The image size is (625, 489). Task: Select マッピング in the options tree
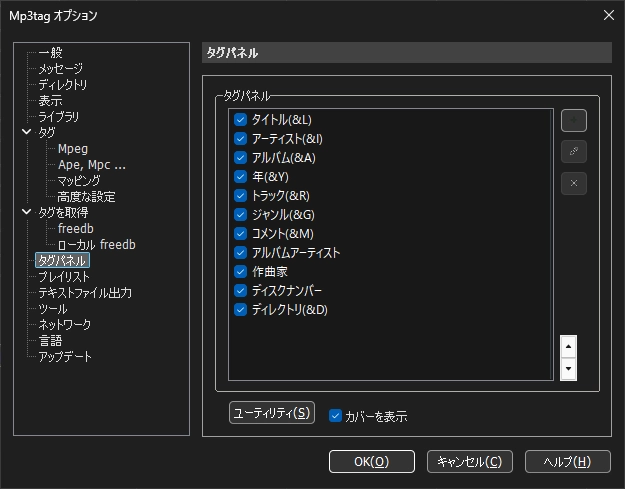[x=79, y=181]
